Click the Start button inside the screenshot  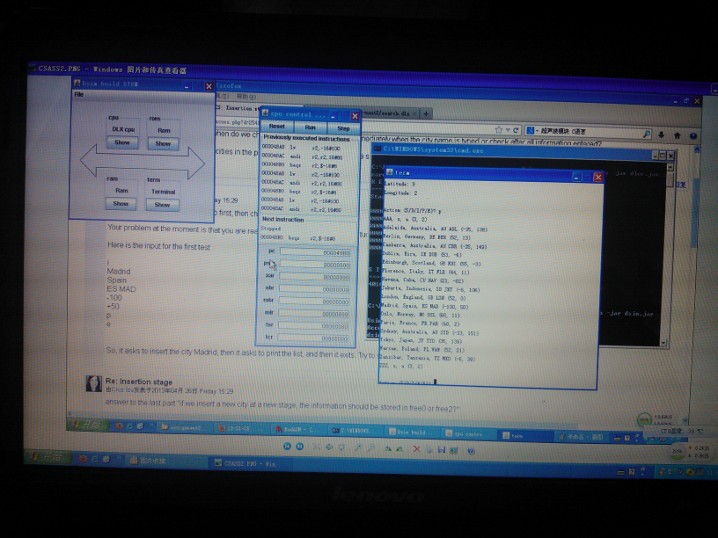coord(87,424)
